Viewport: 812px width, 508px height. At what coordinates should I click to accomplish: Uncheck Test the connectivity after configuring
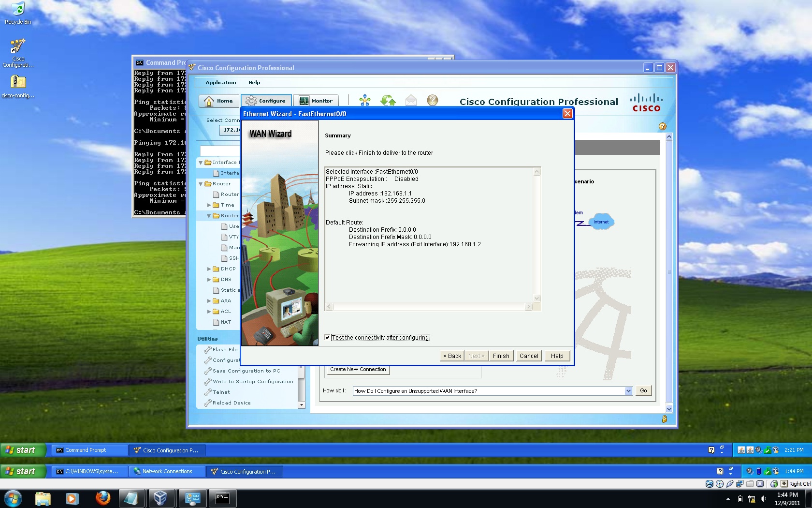click(x=327, y=338)
